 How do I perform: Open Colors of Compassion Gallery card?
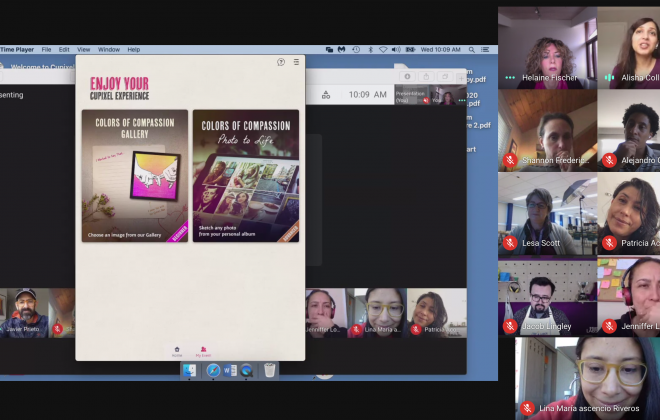[135, 176]
